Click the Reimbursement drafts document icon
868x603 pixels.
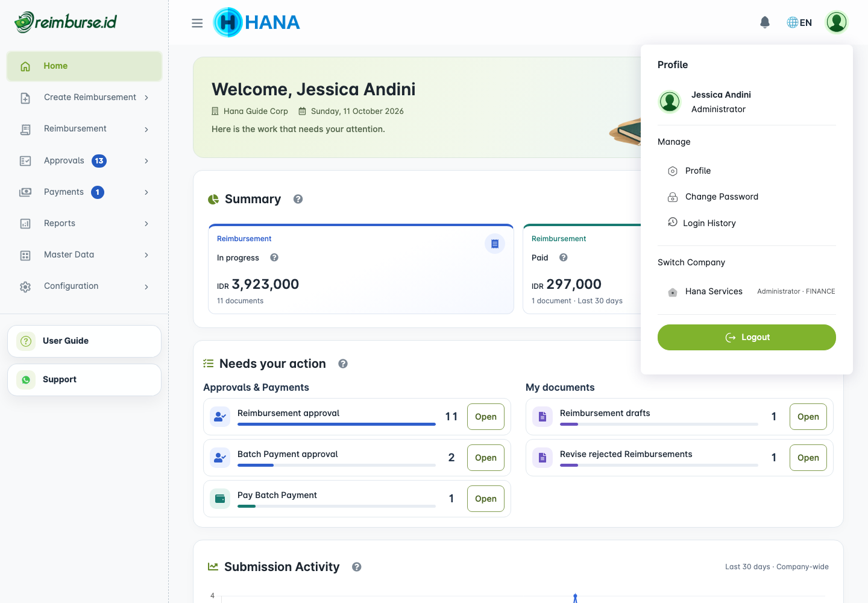(x=542, y=417)
